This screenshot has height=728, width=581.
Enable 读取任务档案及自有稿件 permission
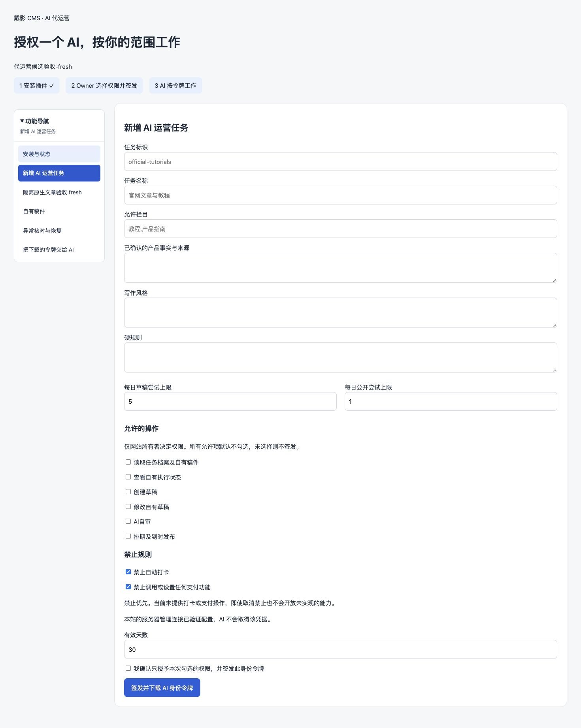[128, 462]
